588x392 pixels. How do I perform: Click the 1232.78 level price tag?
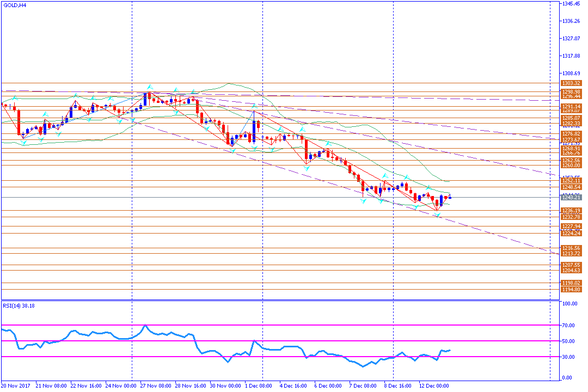point(571,217)
